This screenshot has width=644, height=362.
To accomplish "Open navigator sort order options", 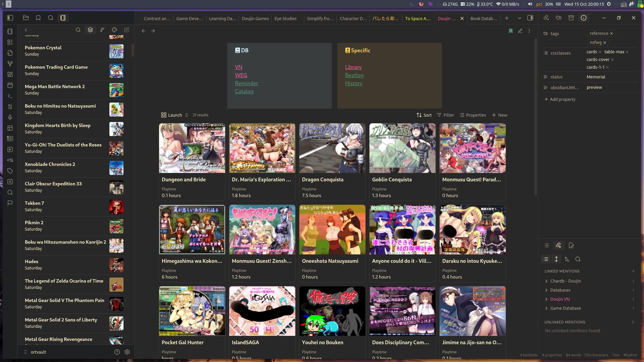I will [102, 30].
